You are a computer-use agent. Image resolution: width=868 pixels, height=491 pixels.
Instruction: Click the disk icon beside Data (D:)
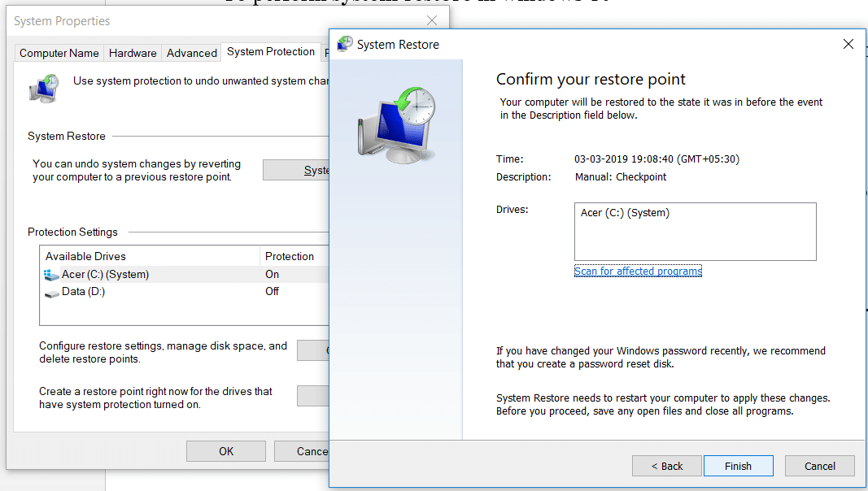pos(52,292)
